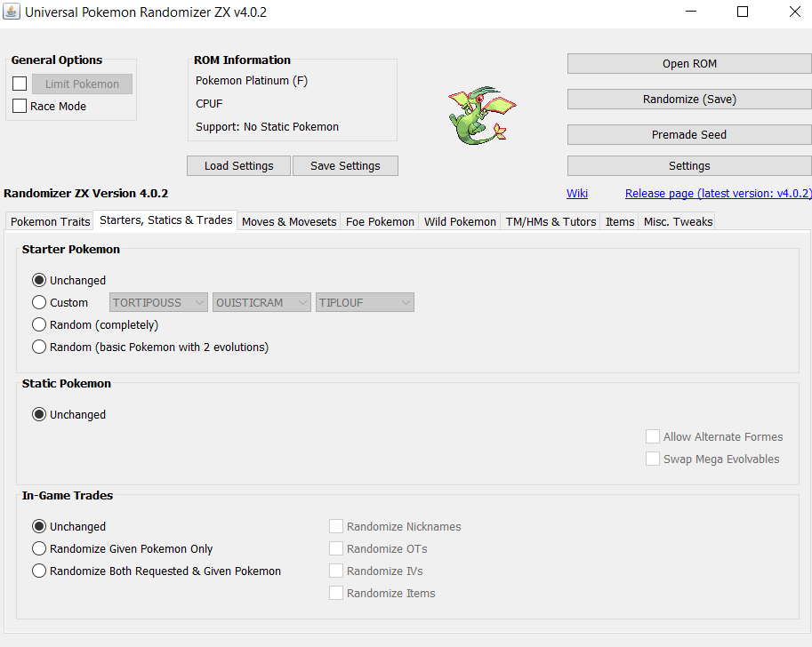
Task: Switch to Starters, Statics & Trades tab
Action: [x=165, y=220]
